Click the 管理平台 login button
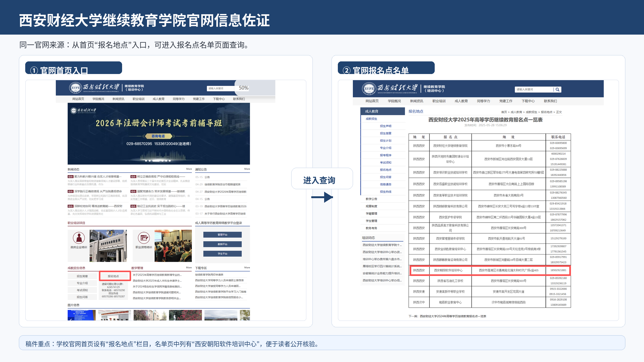Viewport: 644px width, 362px height. click(222, 235)
